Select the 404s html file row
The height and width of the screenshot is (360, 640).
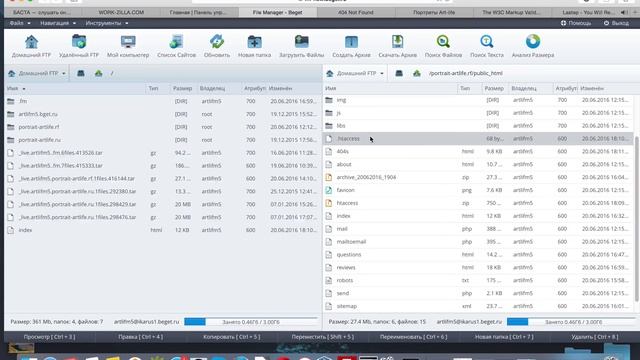click(x=478, y=151)
